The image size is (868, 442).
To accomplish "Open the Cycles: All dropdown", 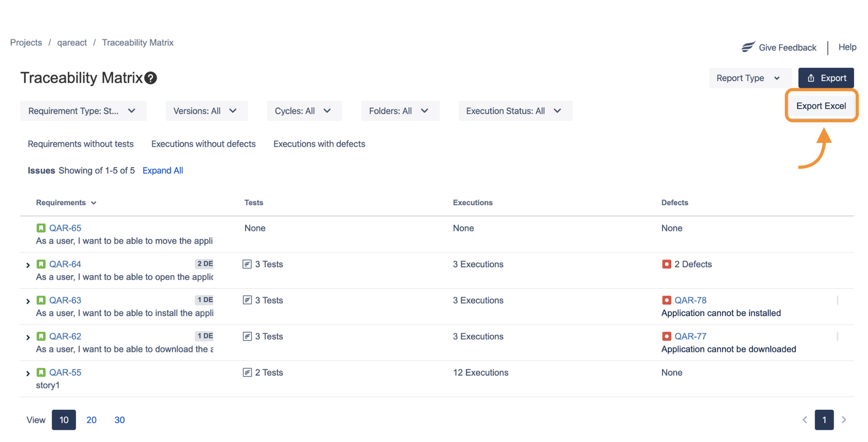I will [304, 111].
